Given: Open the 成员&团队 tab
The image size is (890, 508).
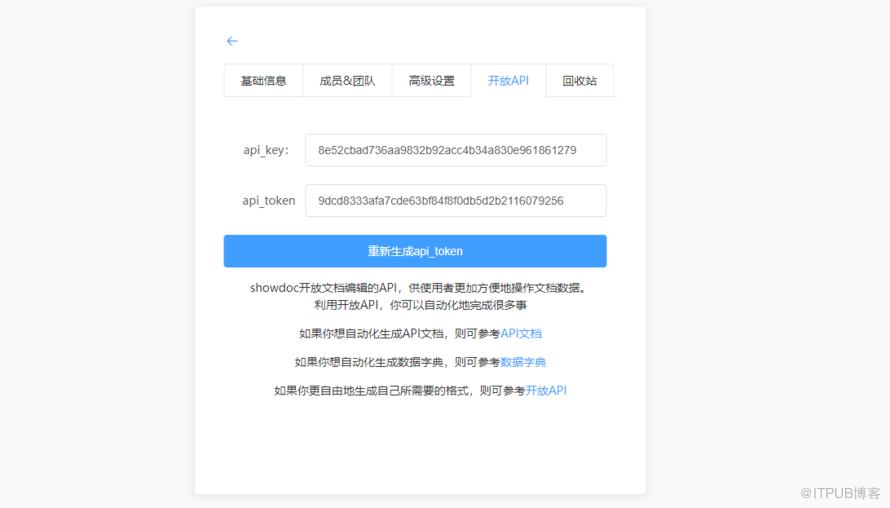Looking at the screenshot, I should tap(347, 81).
